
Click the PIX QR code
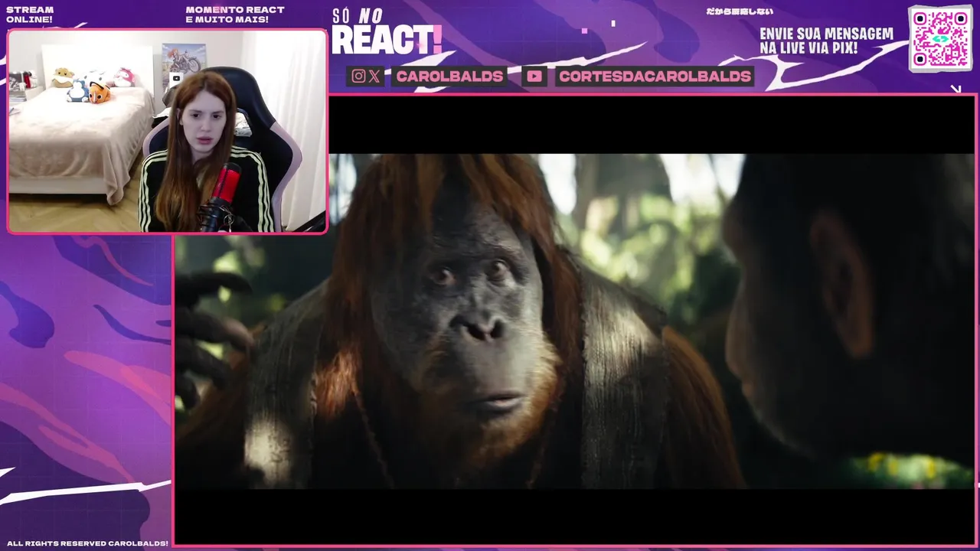(940, 38)
